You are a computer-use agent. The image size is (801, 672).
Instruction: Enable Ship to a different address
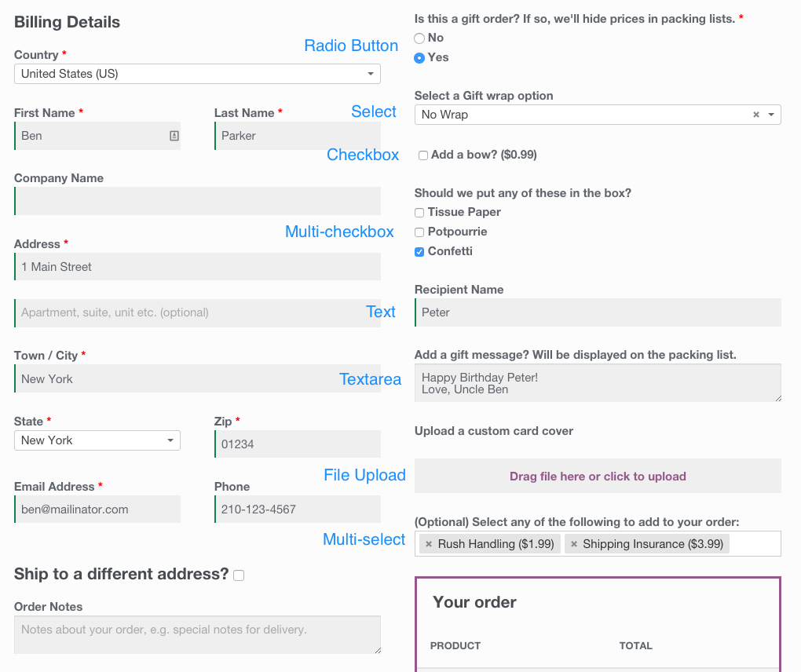(x=239, y=575)
